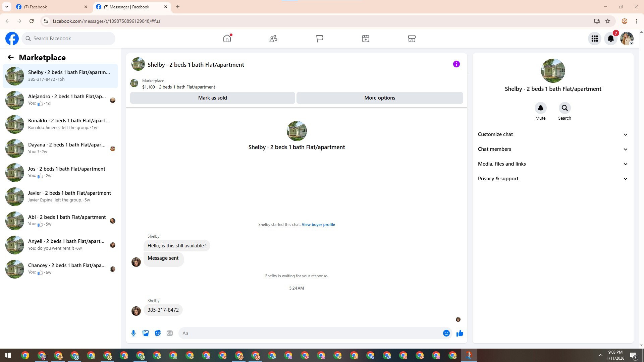Go to the Home feed icon

click(227, 39)
